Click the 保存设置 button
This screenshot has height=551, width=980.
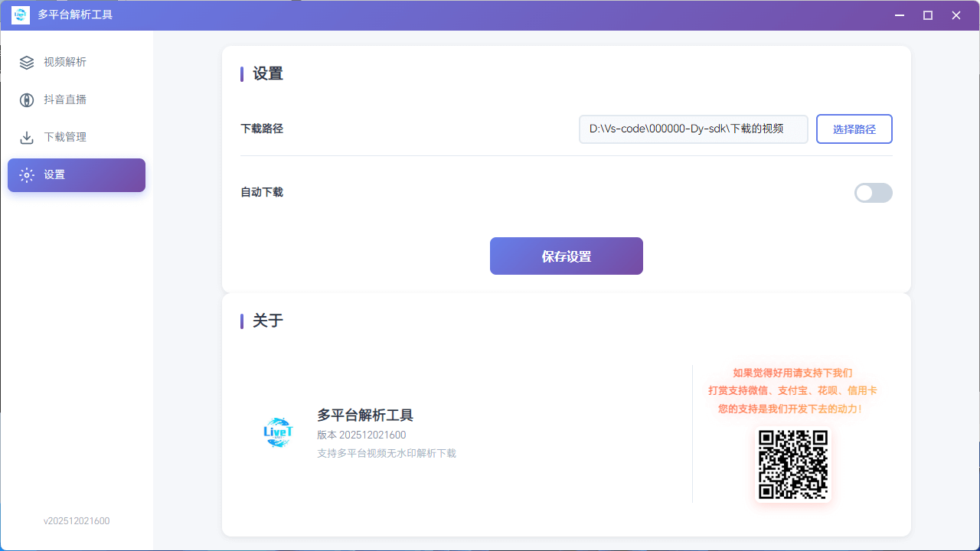click(566, 256)
